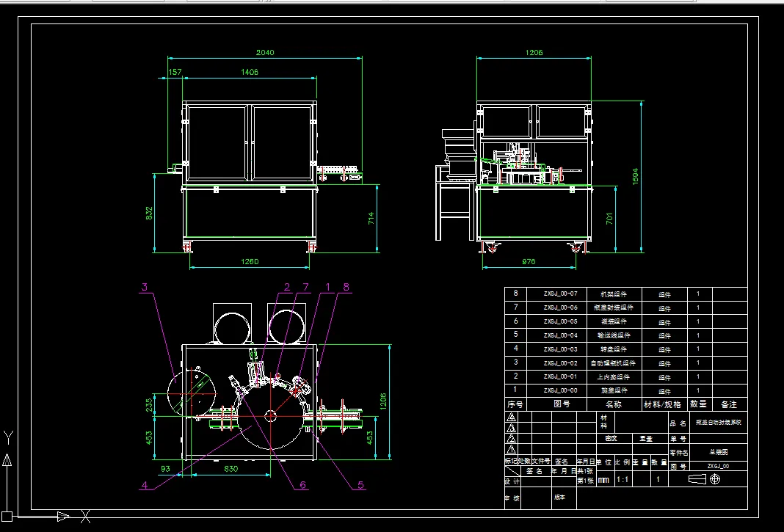Click the 序号 column header
784x532 pixels.
515,404
